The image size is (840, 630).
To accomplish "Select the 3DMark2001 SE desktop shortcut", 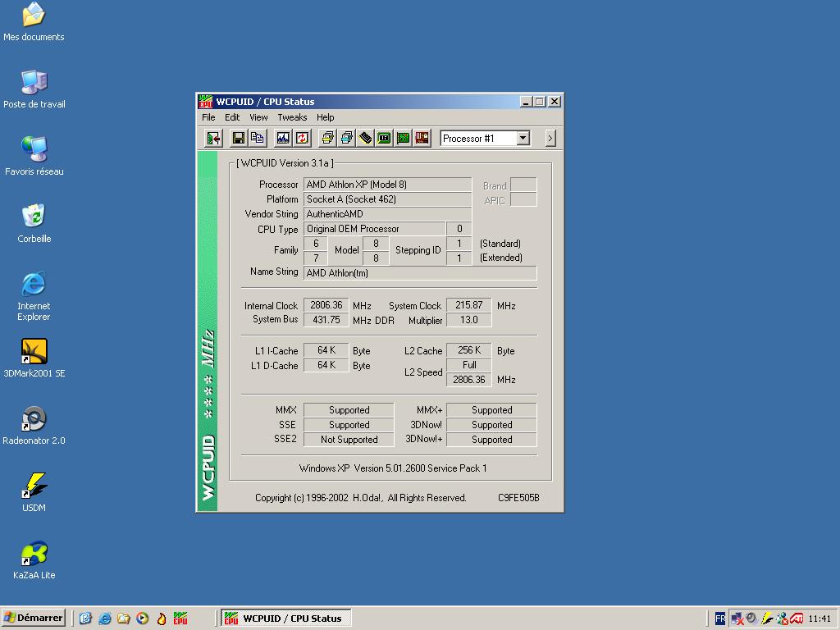I will point(34,358).
